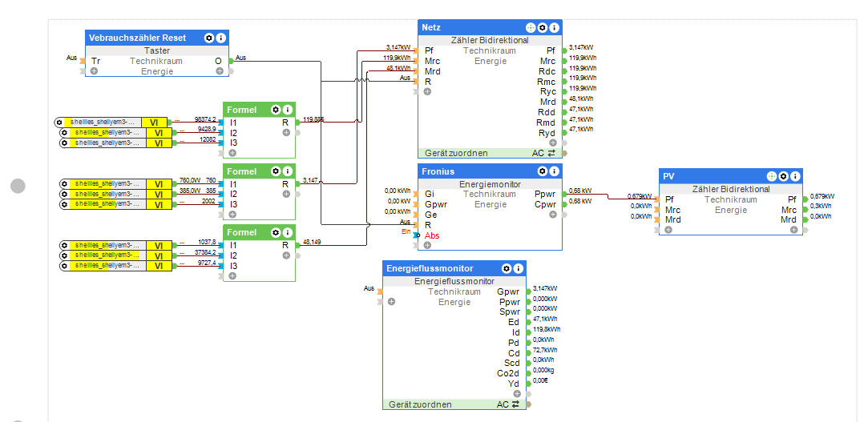Click Gerät zuordnen on Energieflussmonitor block

[x=420, y=404]
